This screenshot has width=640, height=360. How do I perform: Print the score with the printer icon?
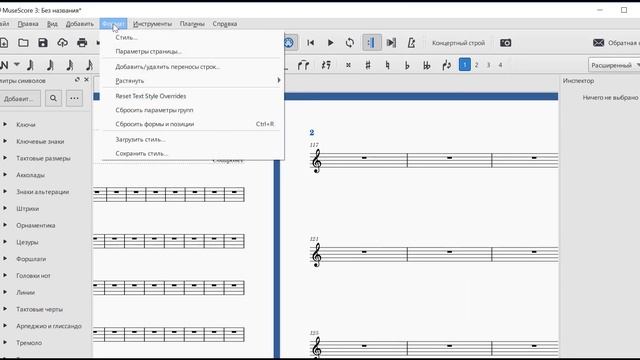pos(82,42)
